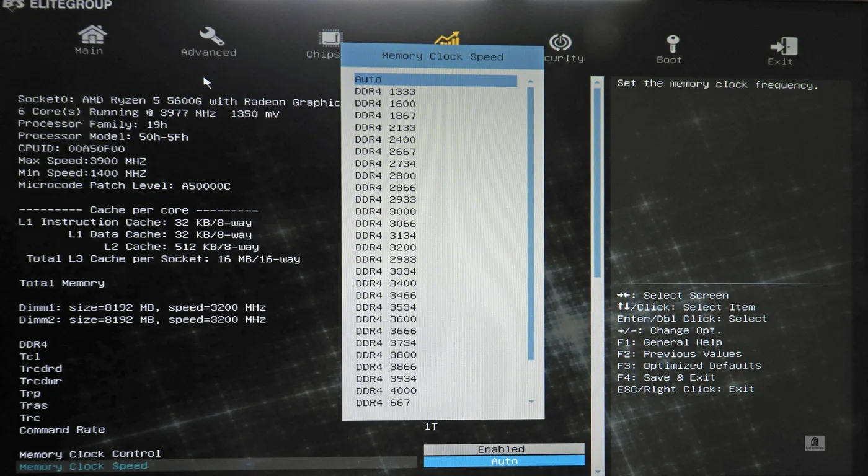This screenshot has height=476, width=868.
Task: Open the Advanced wrench icon
Action: 211,36
